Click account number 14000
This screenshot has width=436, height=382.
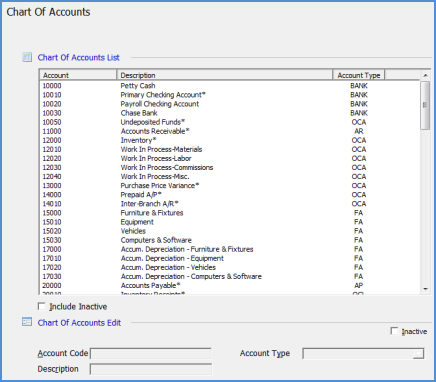52,195
